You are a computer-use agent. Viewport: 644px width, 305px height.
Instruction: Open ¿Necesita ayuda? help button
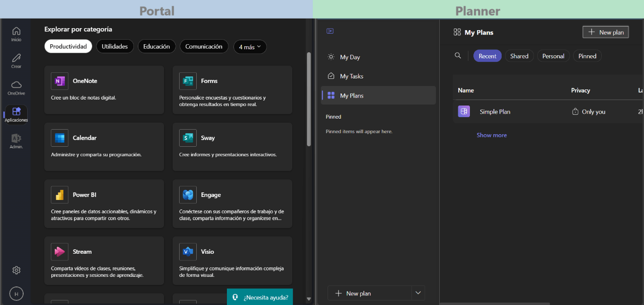pos(260,297)
